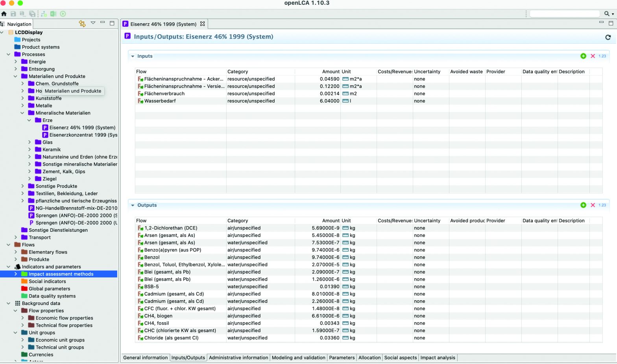The width and height of the screenshot is (617, 364).
Task: Maximize the Navigation panel
Action: (112, 23)
